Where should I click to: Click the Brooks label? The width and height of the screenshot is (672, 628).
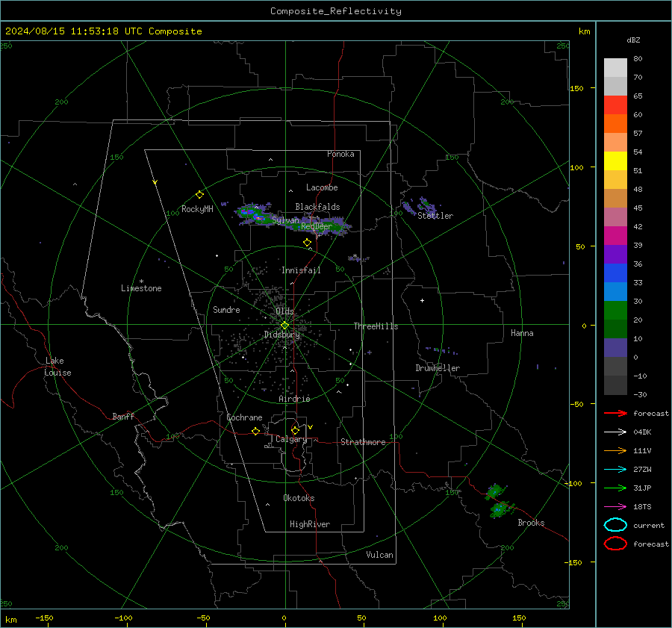tap(531, 523)
